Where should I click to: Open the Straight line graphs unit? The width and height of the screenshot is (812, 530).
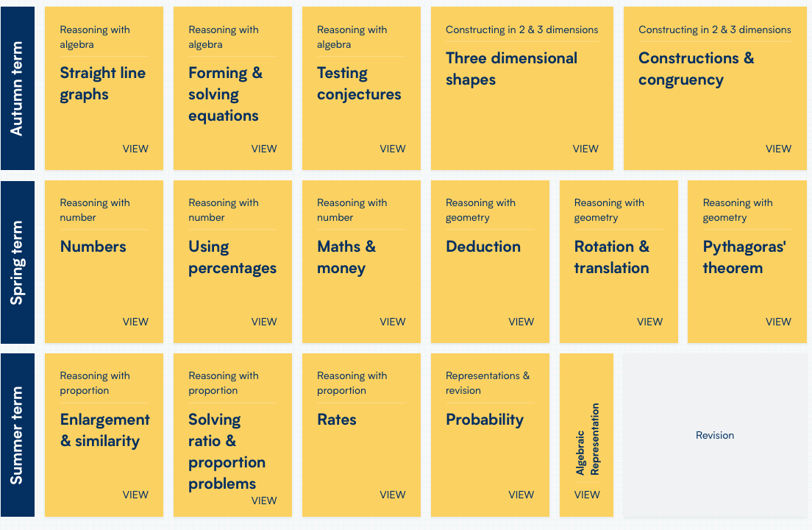pos(104,88)
